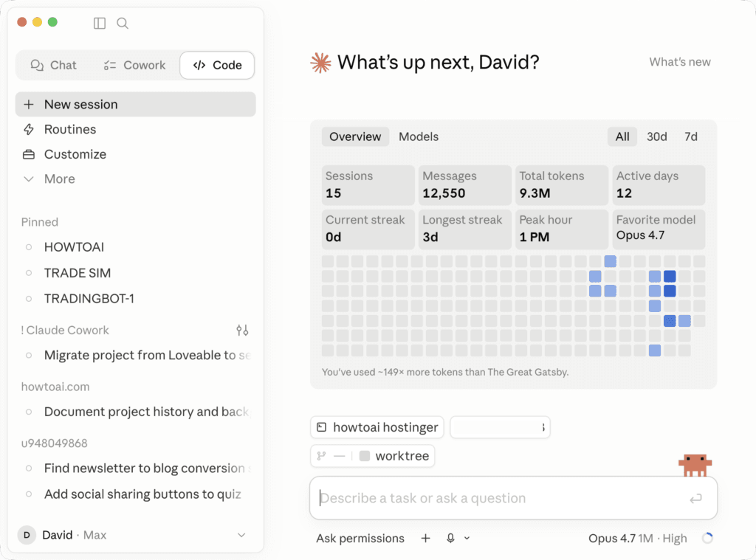Open the microphone options dropdown arrow

pyautogui.click(x=467, y=539)
